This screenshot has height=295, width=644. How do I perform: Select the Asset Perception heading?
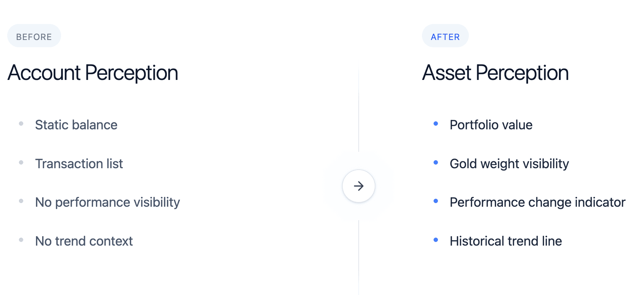click(x=495, y=73)
